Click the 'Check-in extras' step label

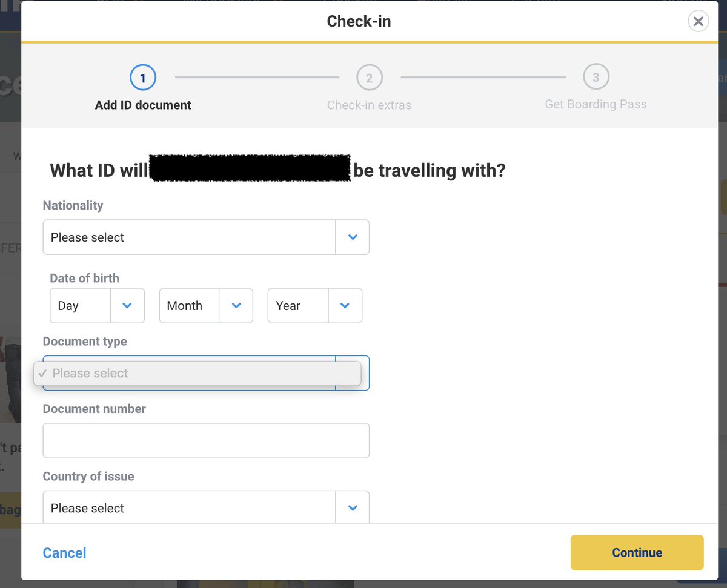tap(370, 105)
